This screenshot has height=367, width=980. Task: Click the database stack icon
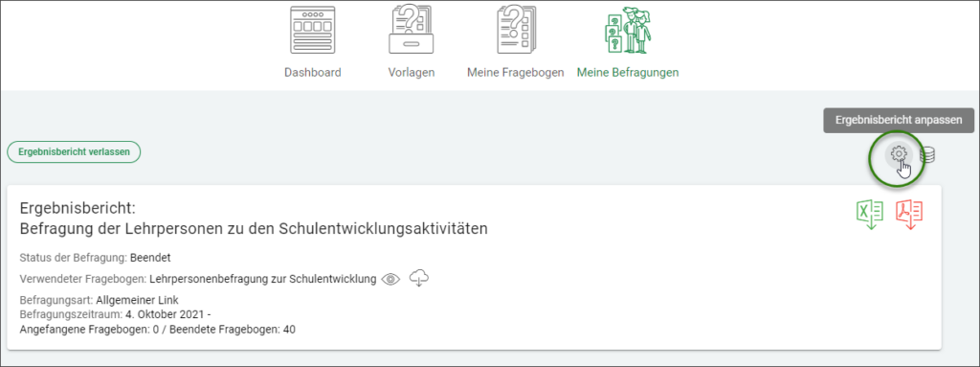pos(928,154)
